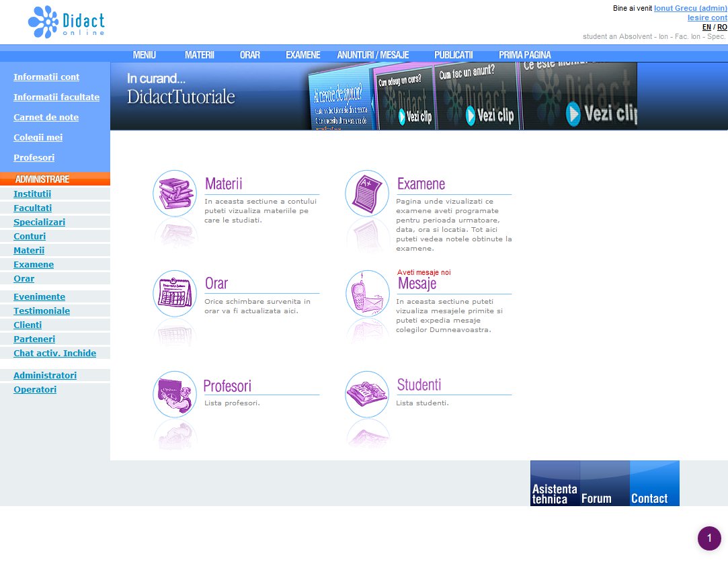
Task: Open the sidebar Materii admin link
Action: click(x=30, y=250)
